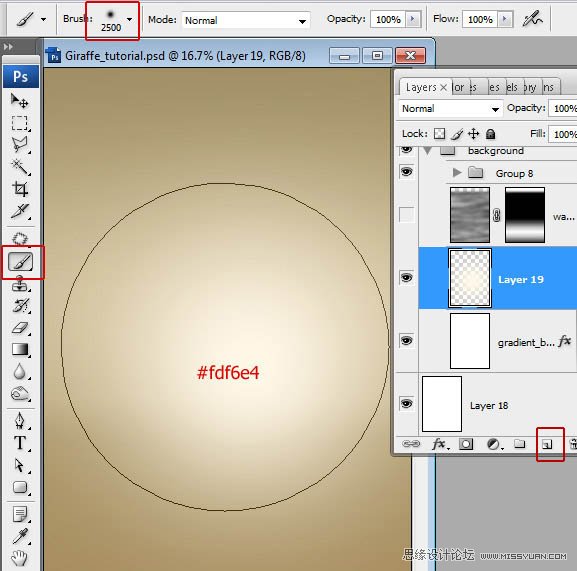Viewport: 577px width, 571px height.
Task: Select the gradient_b... layer thumbnail
Action: coord(470,341)
